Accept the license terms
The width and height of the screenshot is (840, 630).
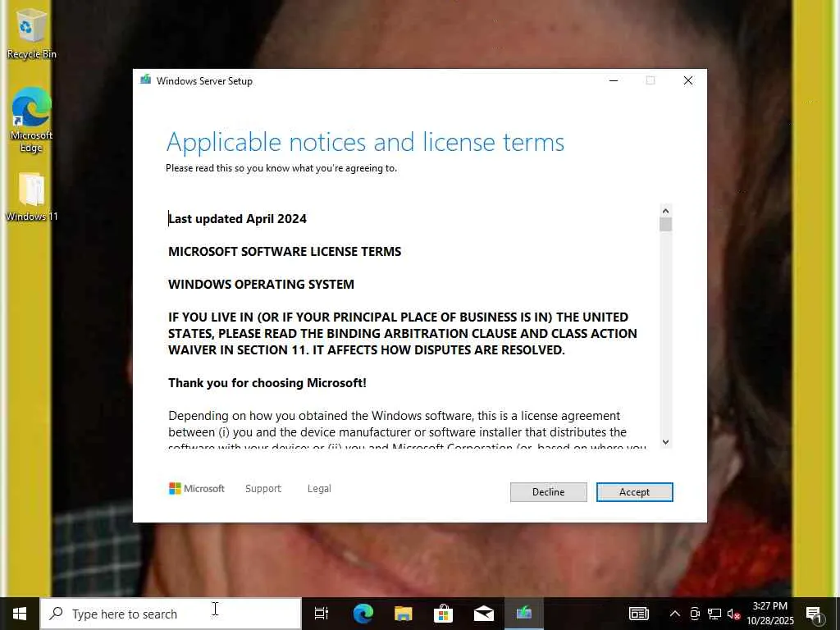635,492
